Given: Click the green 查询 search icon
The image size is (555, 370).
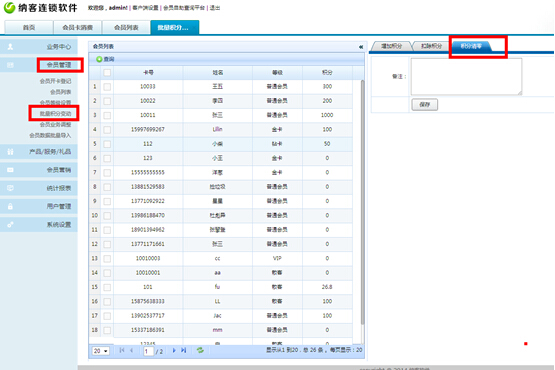Looking at the screenshot, I should tap(99, 59).
